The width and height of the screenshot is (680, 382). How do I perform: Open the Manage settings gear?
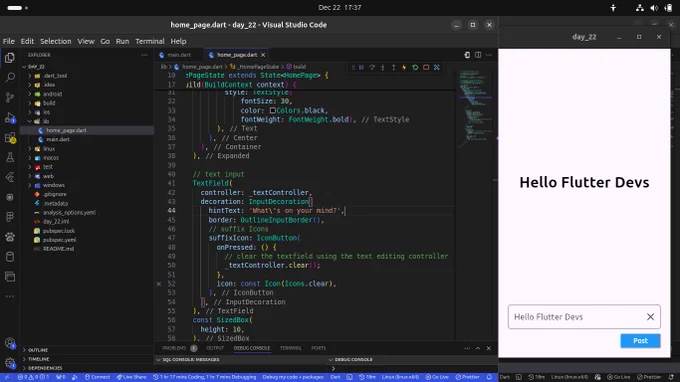click(10, 363)
